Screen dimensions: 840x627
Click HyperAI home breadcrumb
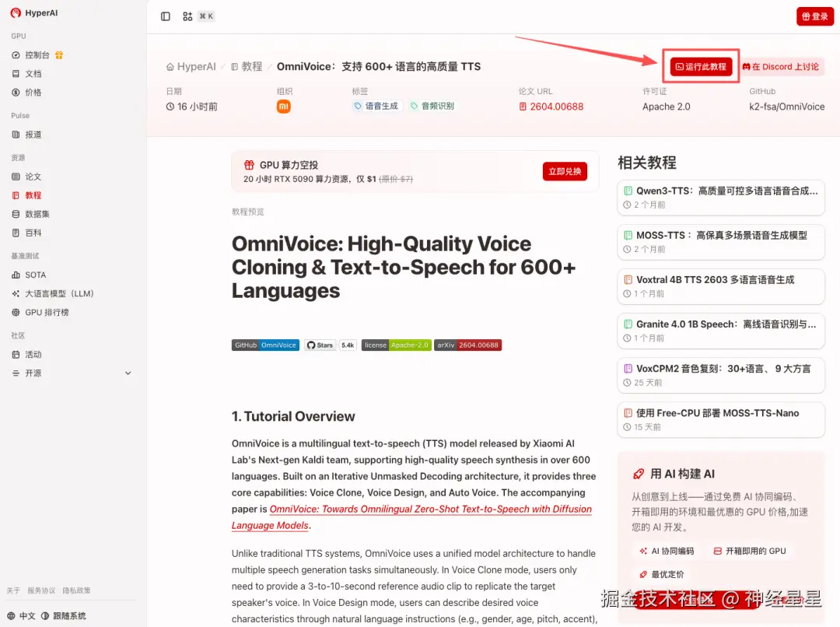tap(191, 66)
